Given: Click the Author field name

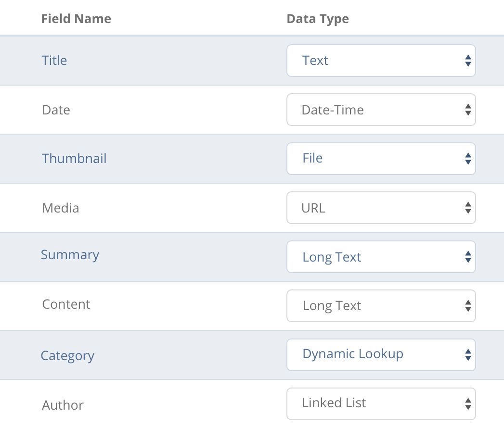Looking at the screenshot, I should click(63, 405).
